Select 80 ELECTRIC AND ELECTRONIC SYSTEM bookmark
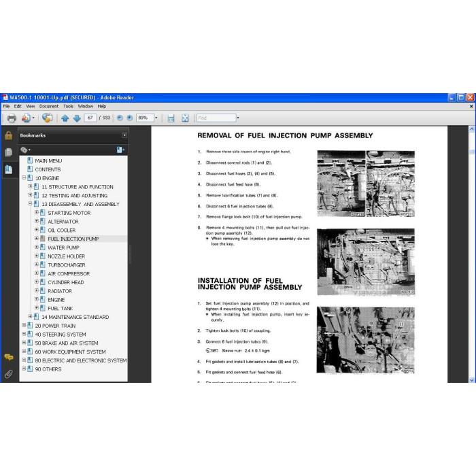Image resolution: width=476 pixels, height=476 pixels. 81,360
